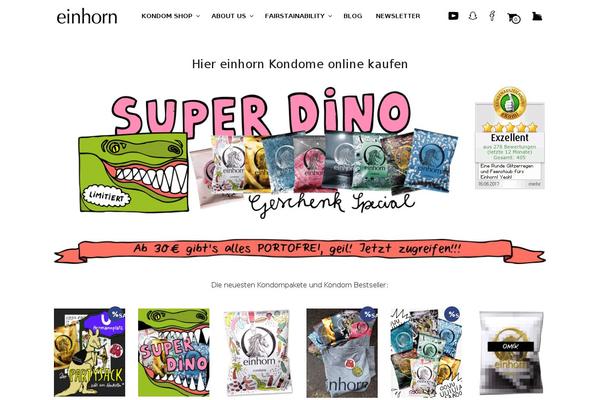Click the red Portofrei ribbon banner

coord(300,250)
